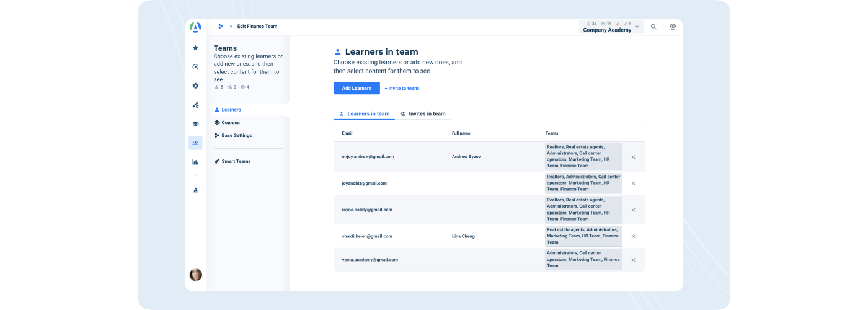Click the name Andrew Byzov
868x310 pixels.
(466, 157)
